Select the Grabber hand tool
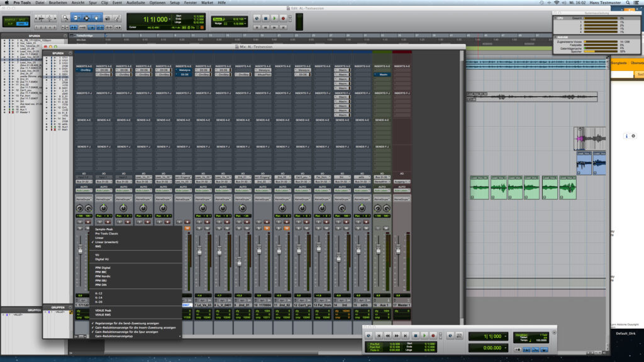The height and width of the screenshot is (362, 644). click(96, 18)
